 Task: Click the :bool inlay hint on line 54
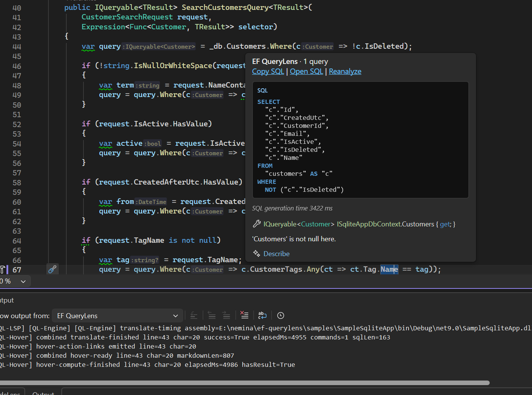[x=153, y=143]
